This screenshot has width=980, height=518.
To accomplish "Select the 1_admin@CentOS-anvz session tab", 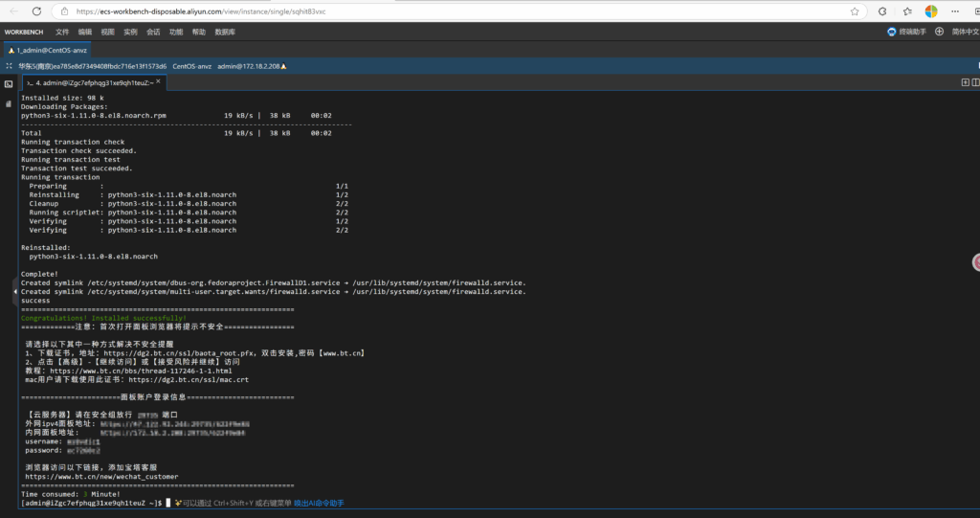I will tap(48, 50).
